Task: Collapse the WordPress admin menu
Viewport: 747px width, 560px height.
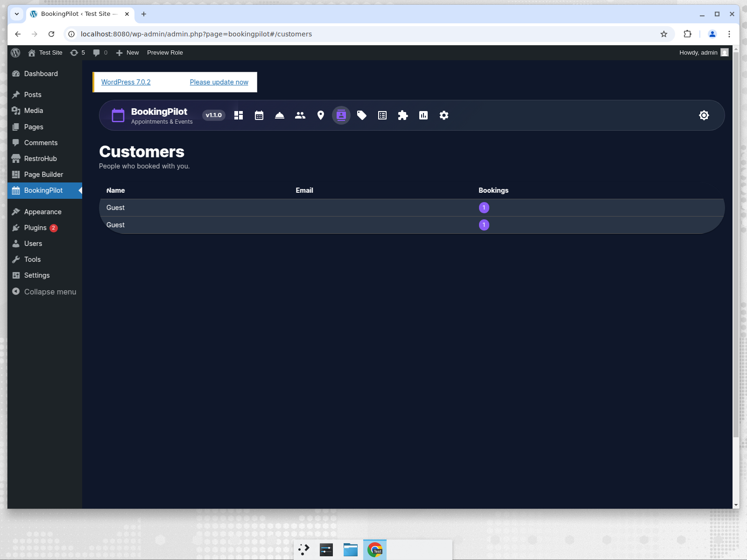Action: [x=45, y=292]
